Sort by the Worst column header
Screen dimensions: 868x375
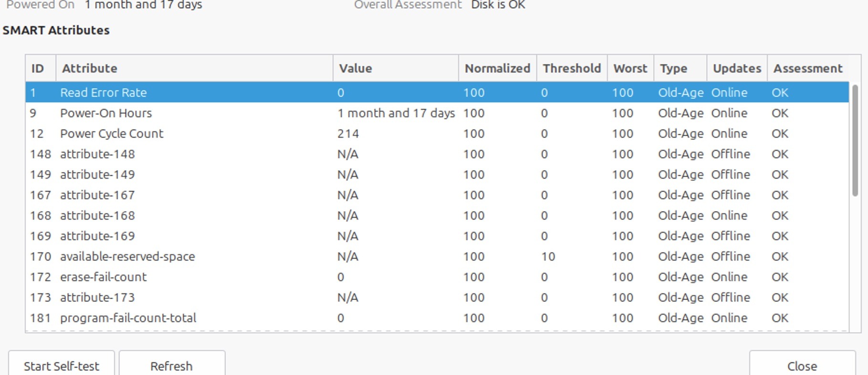[630, 68]
